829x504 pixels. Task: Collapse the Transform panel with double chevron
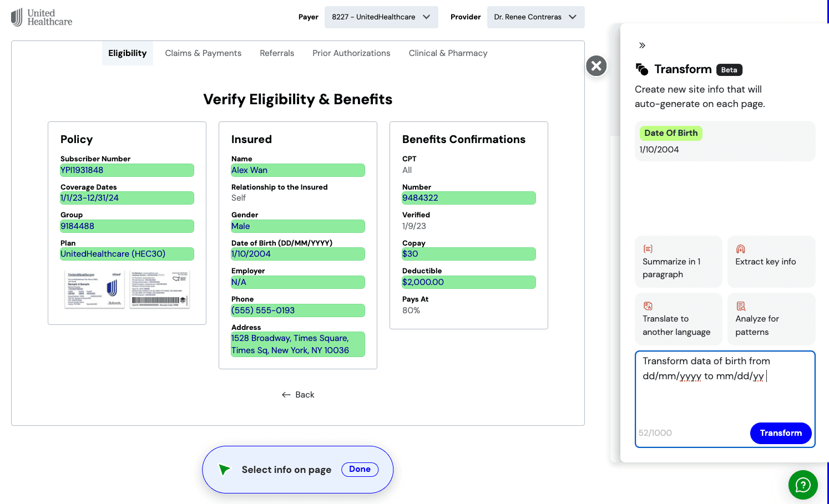(x=642, y=45)
